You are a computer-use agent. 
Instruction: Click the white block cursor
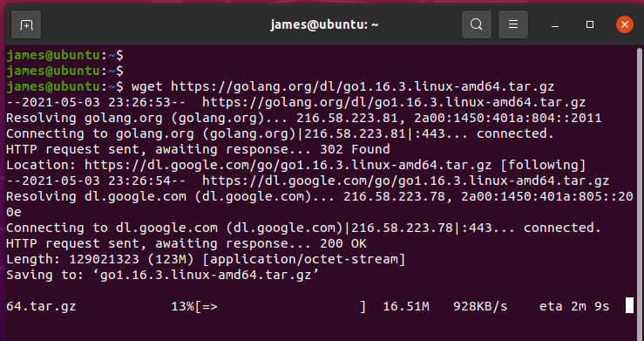point(629,306)
